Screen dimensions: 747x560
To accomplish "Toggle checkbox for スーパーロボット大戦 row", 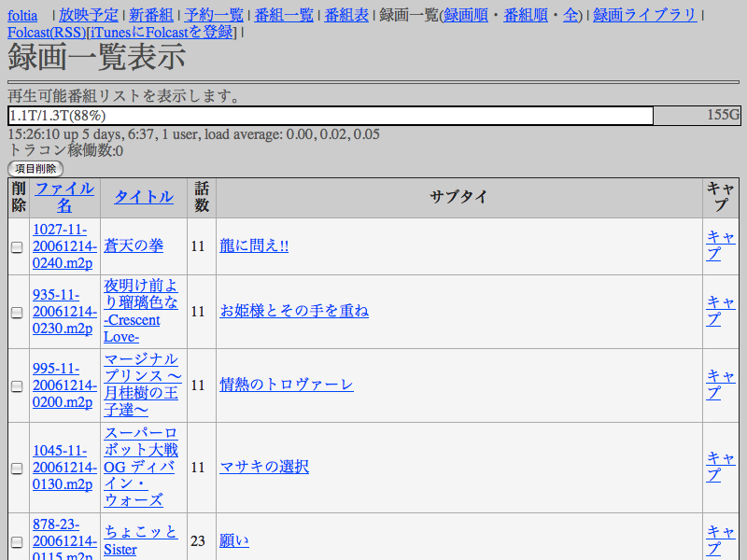I will (17, 469).
